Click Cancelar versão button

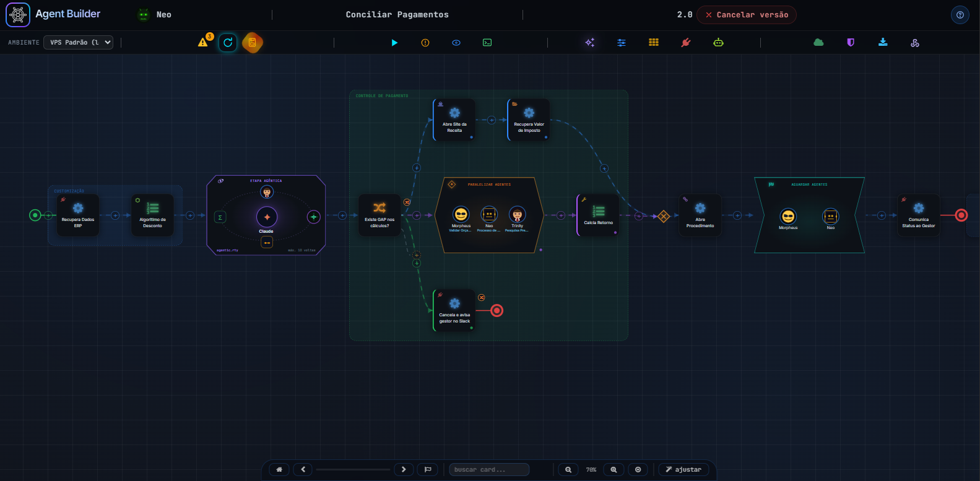click(x=747, y=15)
